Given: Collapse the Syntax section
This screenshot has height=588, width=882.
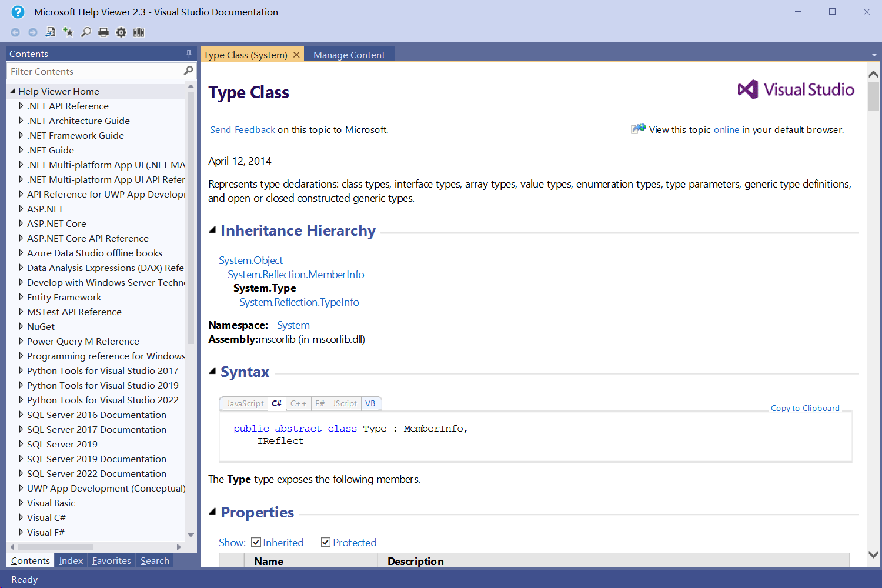Looking at the screenshot, I should (x=213, y=371).
